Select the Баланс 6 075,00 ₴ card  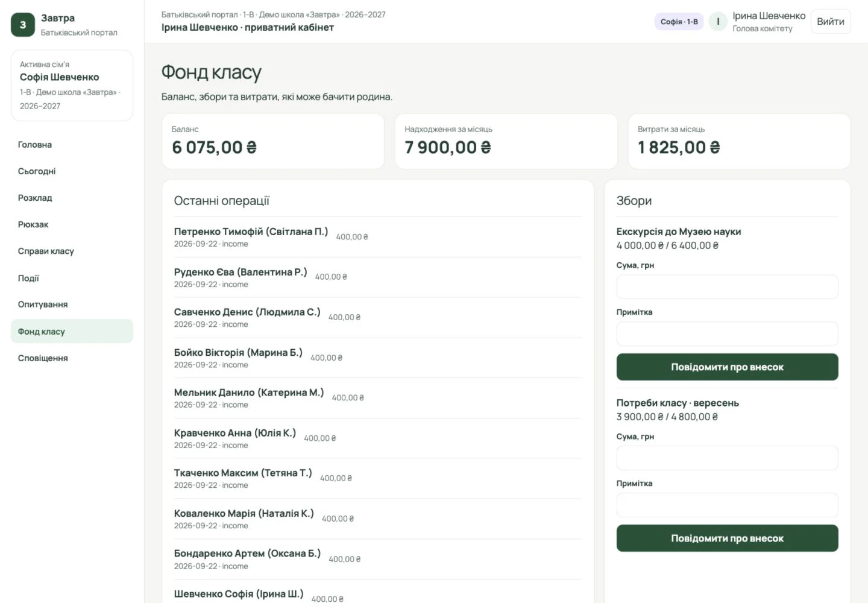(x=273, y=141)
